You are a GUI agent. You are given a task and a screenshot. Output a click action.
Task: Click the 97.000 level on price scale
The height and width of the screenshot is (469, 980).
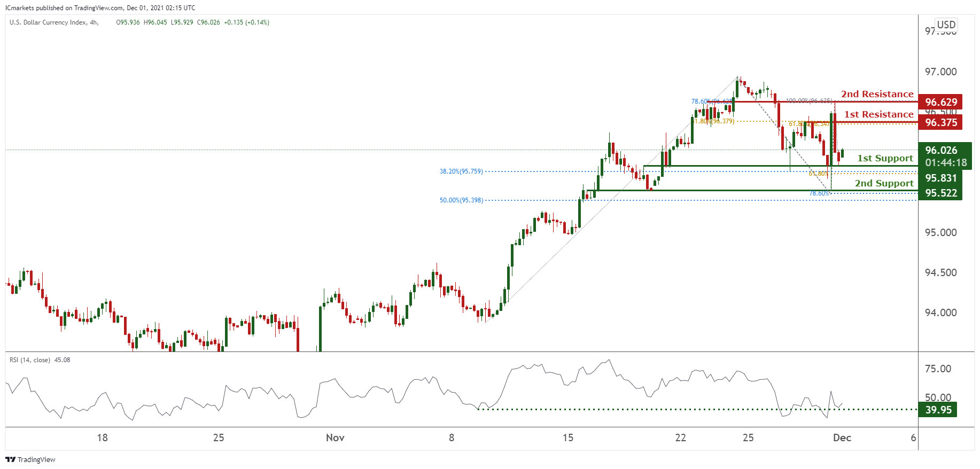(940, 72)
